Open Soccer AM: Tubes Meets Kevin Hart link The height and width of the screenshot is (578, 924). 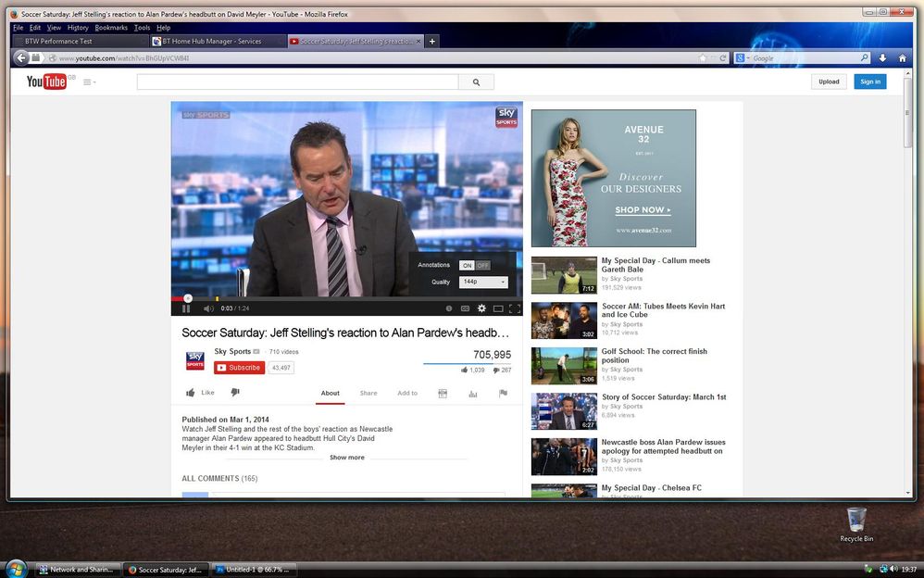click(663, 310)
